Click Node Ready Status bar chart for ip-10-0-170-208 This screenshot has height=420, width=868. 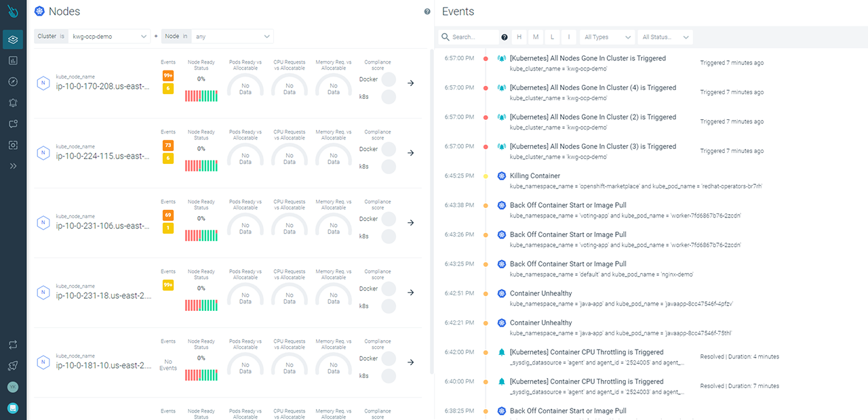click(x=201, y=96)
